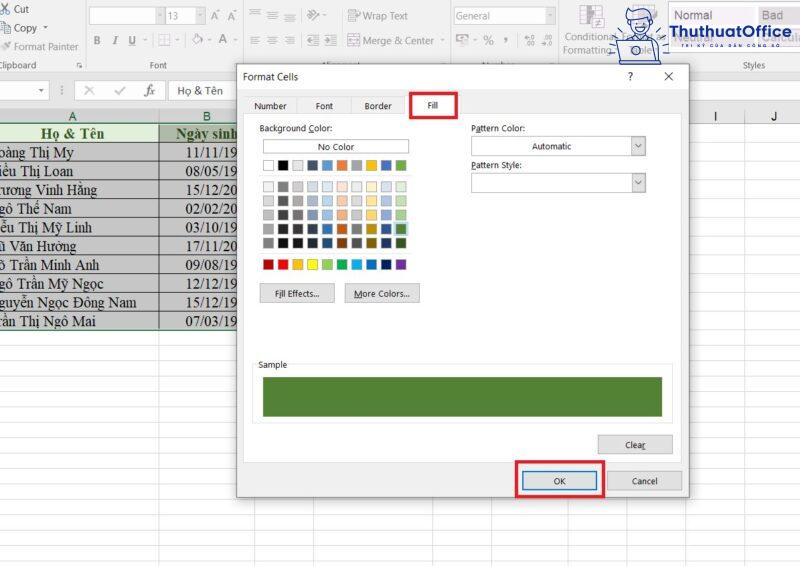Viewport: 800px width, 566px height.
Task: Pick black theme color swatch
Action: click(x=283, y=165)
